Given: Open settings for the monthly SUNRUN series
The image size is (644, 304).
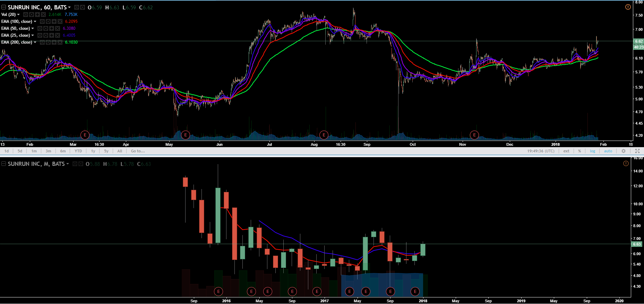Looking at the screenshot, I should click(81, 164).
